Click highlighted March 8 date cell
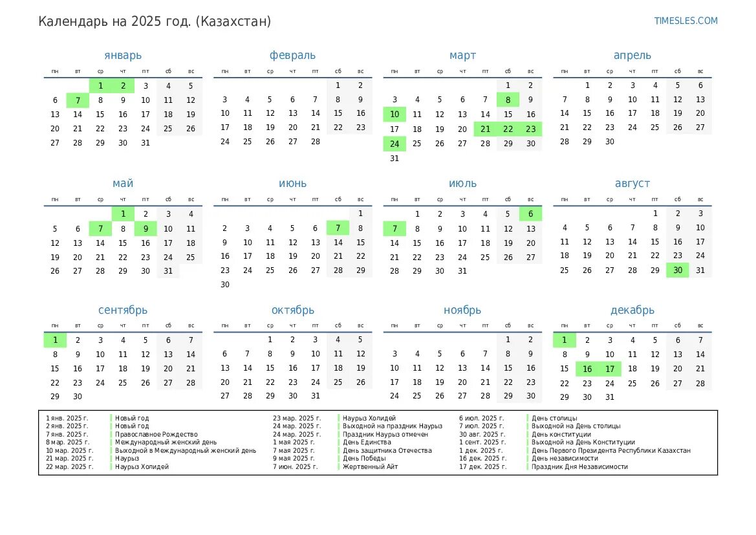Image resolution: width=756 pixels, height=535 pixels. coord(508,100)
